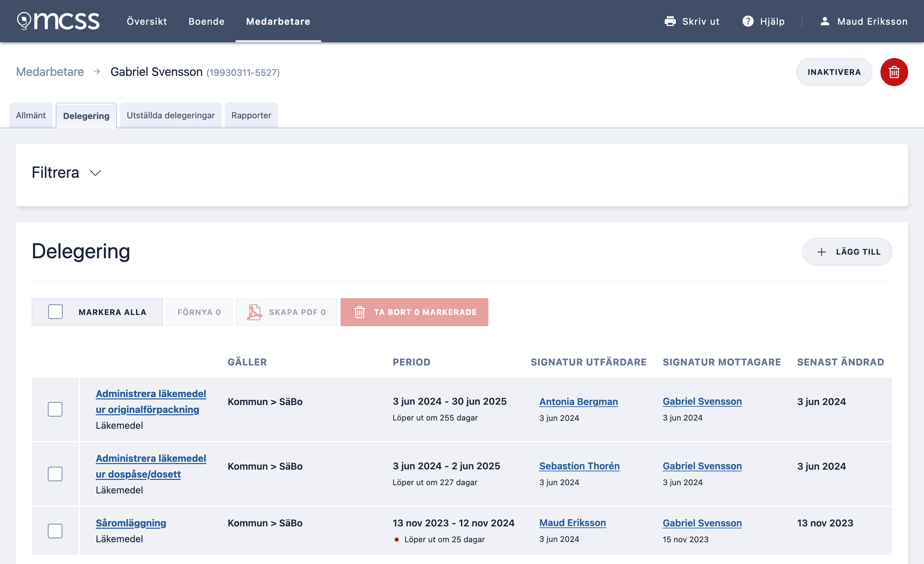
Task: Click period "13 nov 2023 - 12 nov 2024"
Action: click(x=453, y=523)
